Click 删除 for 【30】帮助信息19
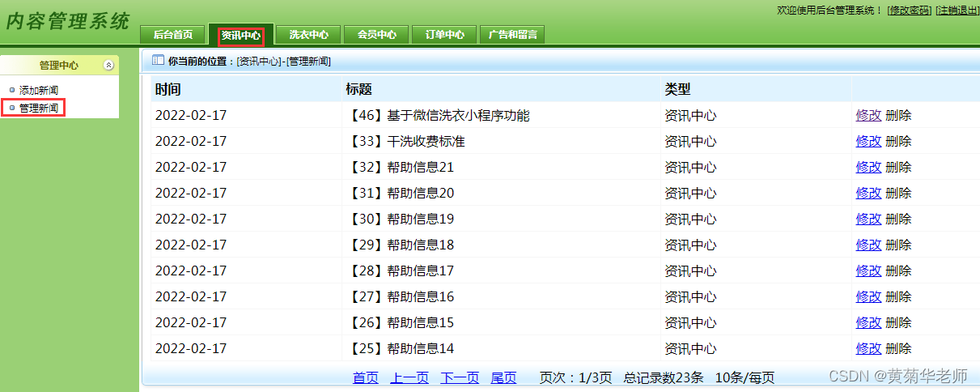980x392 pixels. tap(898, 219)
